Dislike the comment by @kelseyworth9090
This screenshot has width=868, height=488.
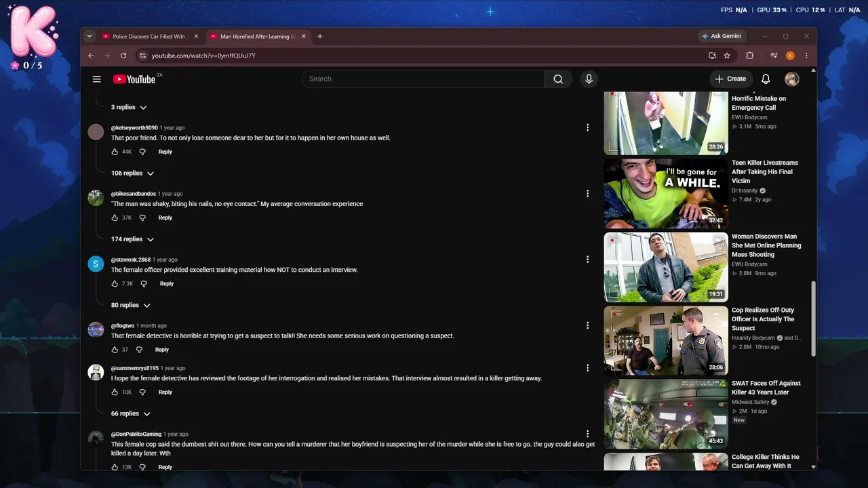coord(142,152)
